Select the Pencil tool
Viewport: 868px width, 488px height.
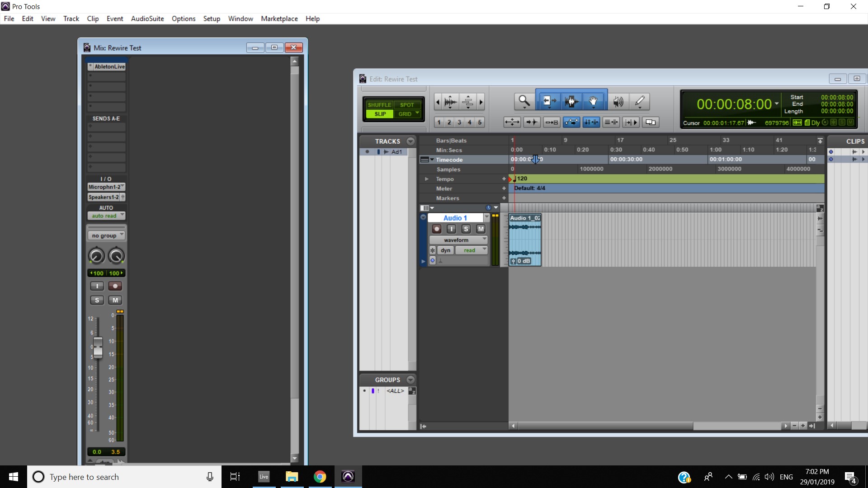[639, 101]
